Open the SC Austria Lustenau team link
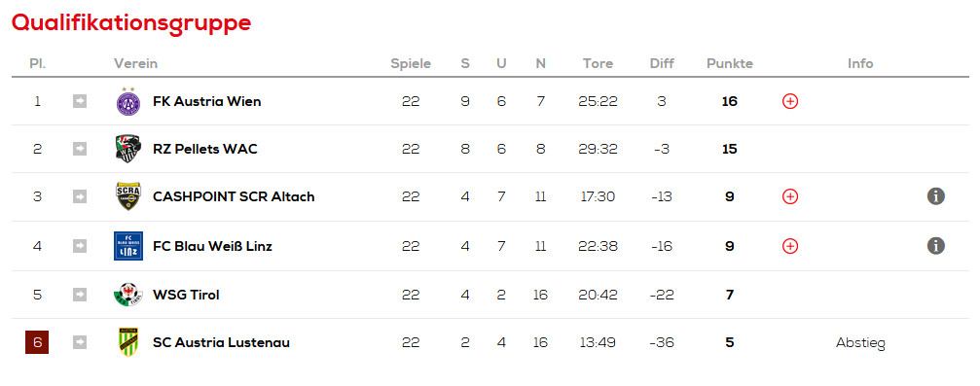This screenshot has width=980, height=386. coord(221,342)
